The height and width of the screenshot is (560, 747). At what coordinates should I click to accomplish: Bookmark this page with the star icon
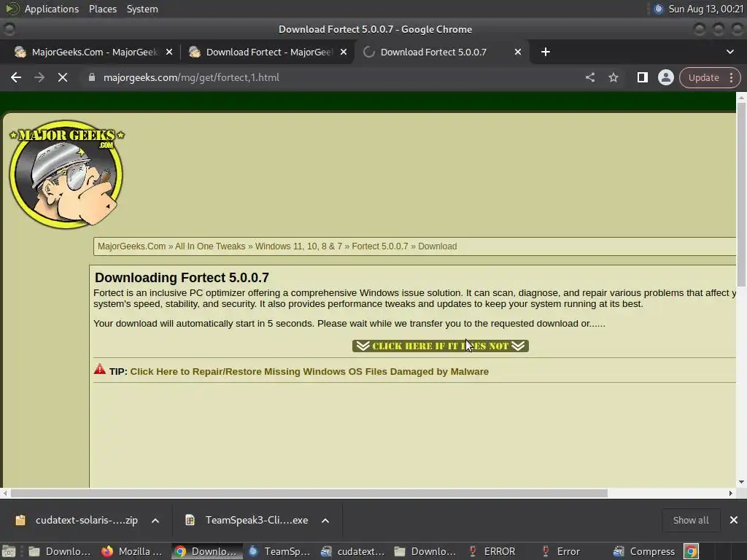[x=613, y=77]
